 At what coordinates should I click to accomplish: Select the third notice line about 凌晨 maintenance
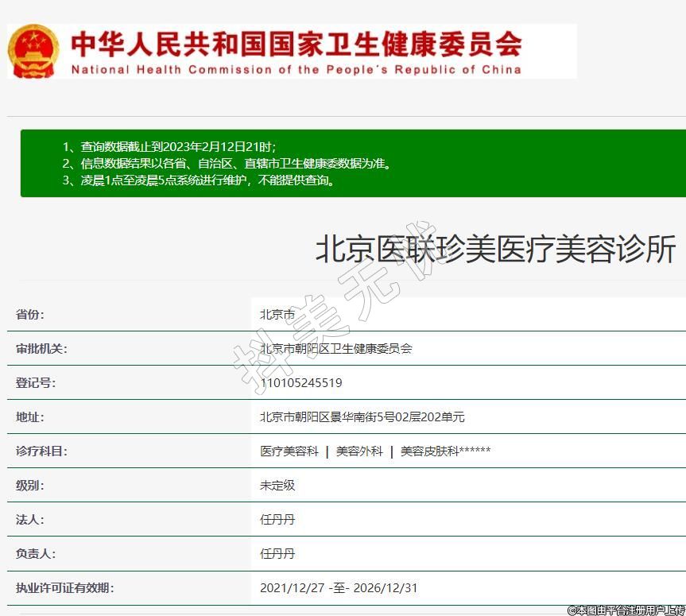tap(199, 180)
